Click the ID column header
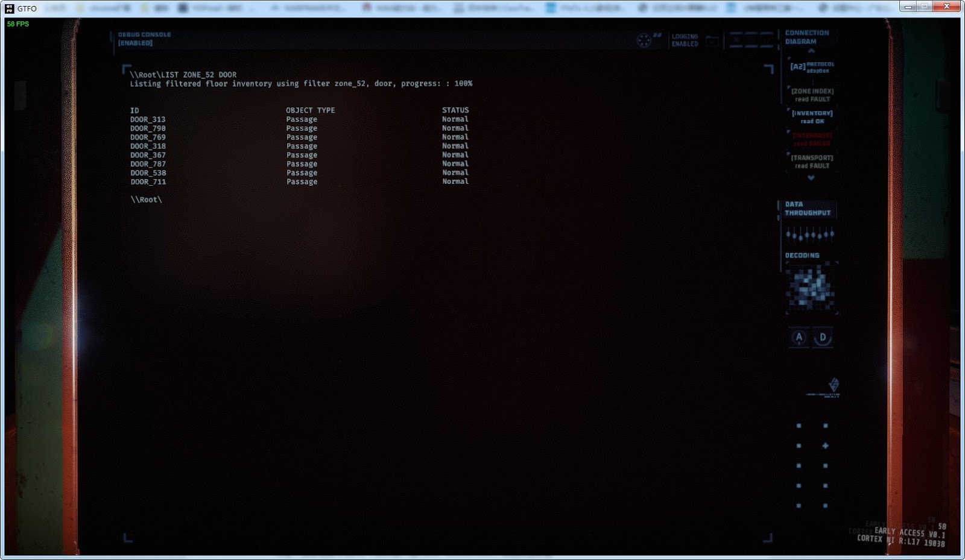This screenshot has height=560, width=965. 134,110
